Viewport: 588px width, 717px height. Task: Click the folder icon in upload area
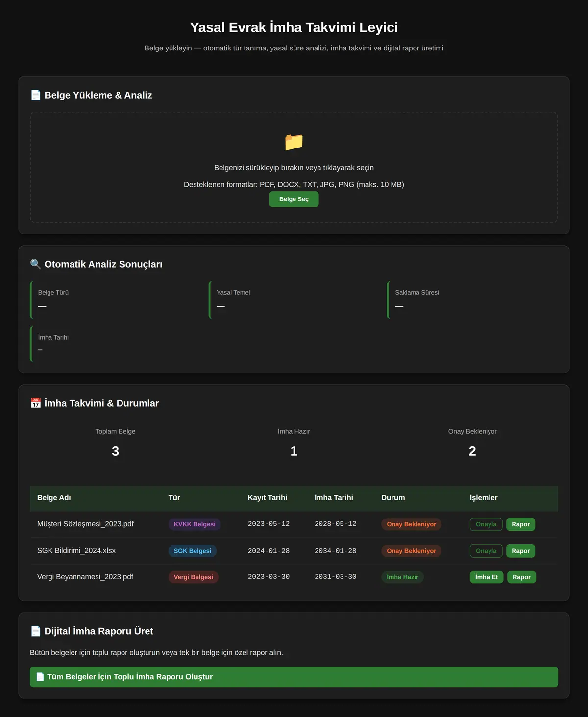294,142
